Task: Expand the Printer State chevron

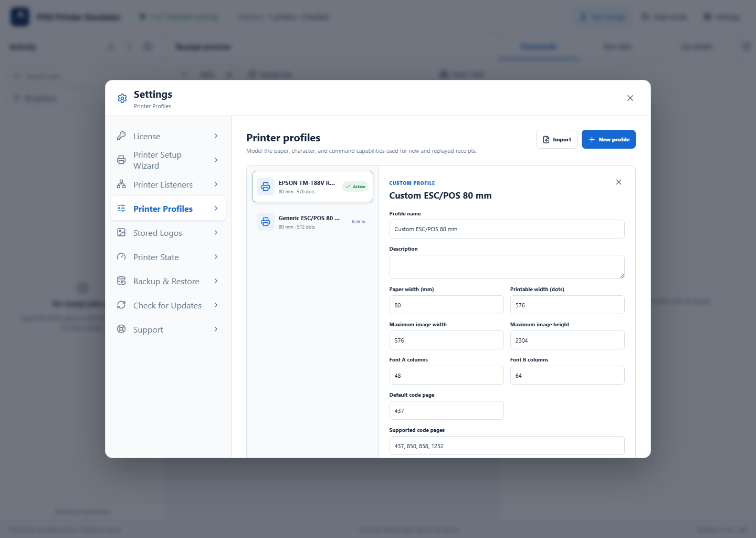Action: tap(216, 257)
